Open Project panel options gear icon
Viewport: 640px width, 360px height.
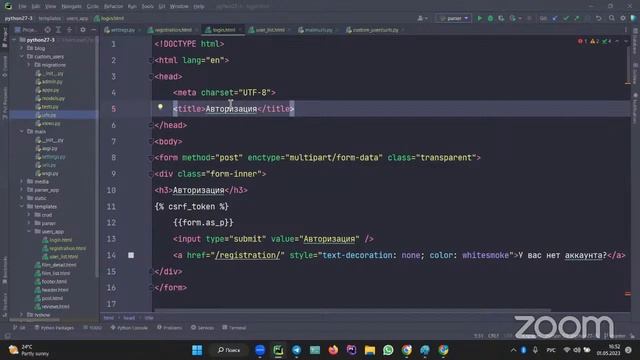click(83, 30)
